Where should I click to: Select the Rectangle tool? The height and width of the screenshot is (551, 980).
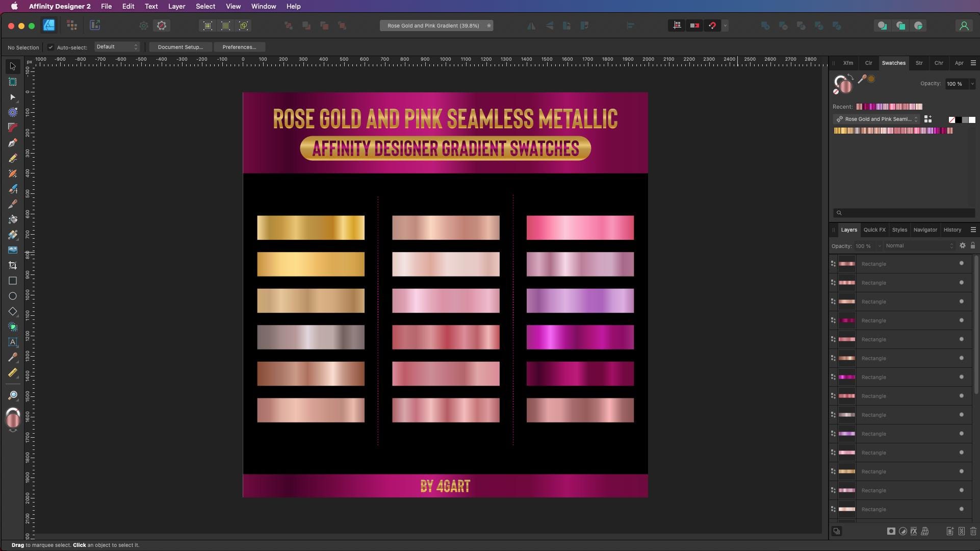pos(13,281)
